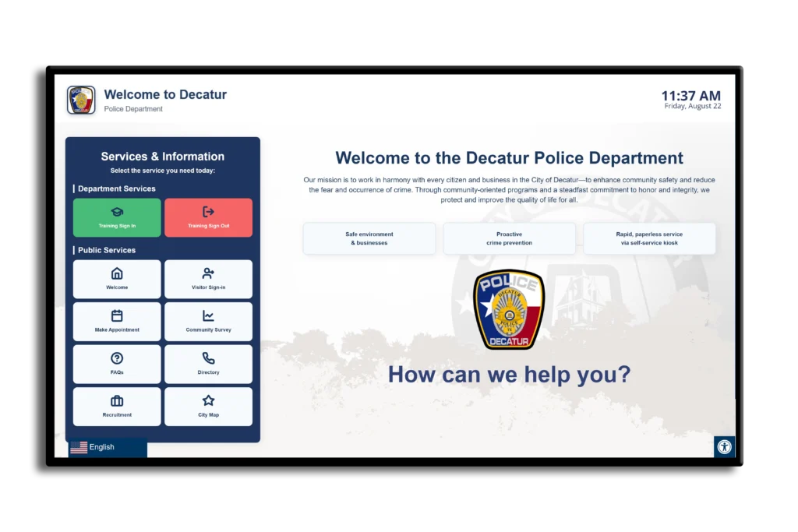Image resolution: width=798 pixels, height=532 pixels.
Task: Open the Training Sign In service
Action: click(x=117, y=217)
